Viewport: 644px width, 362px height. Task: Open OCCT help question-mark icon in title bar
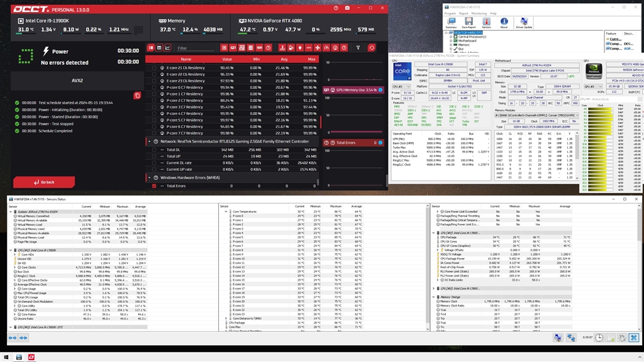coord(336,8)
